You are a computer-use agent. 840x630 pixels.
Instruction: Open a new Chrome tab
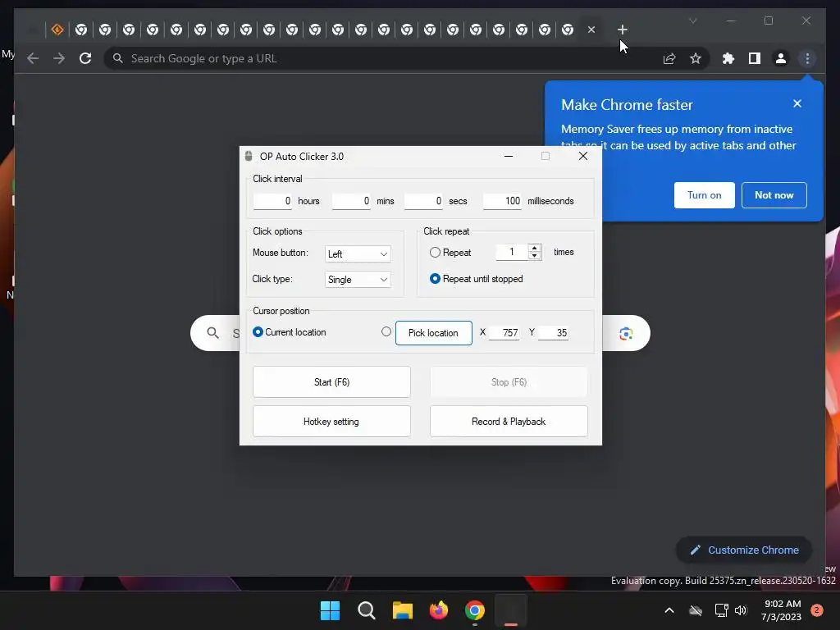pos(622,30)
